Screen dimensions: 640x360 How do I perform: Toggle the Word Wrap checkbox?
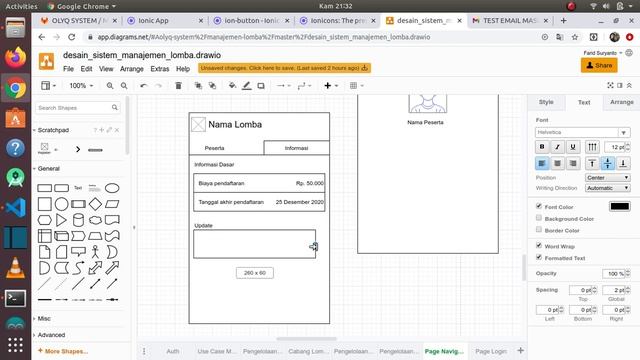539,245
